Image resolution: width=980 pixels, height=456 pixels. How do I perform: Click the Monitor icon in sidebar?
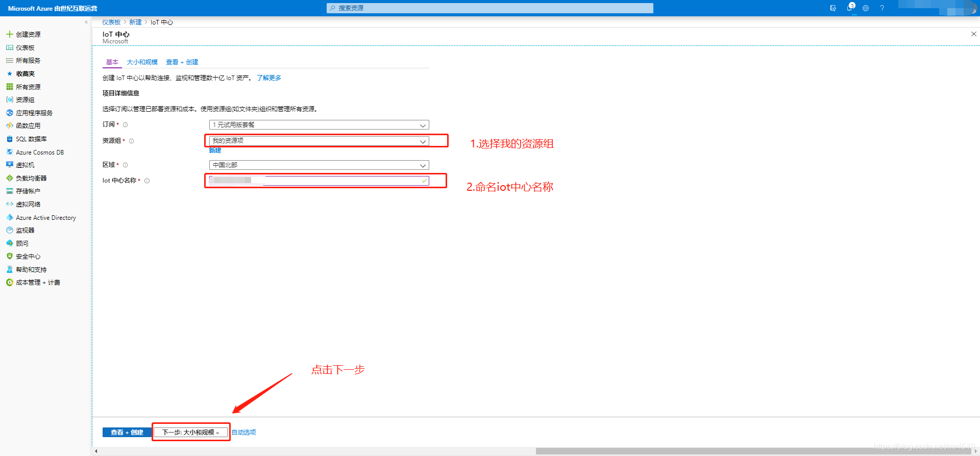coord(9,230)
